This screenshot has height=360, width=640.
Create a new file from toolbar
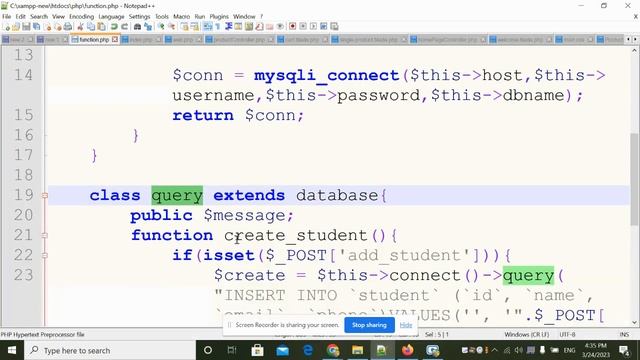click(x=7, y=27)
